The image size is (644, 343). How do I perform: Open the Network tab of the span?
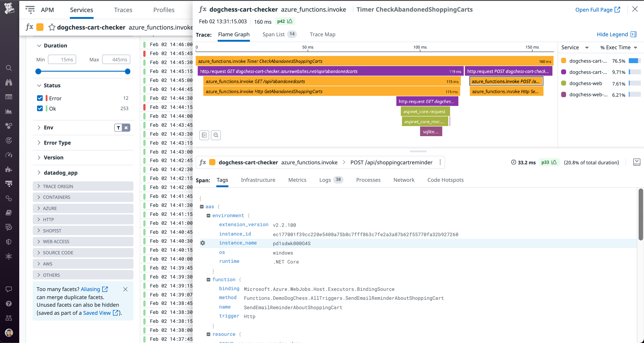pyautogui.click(x=404, y=180)
